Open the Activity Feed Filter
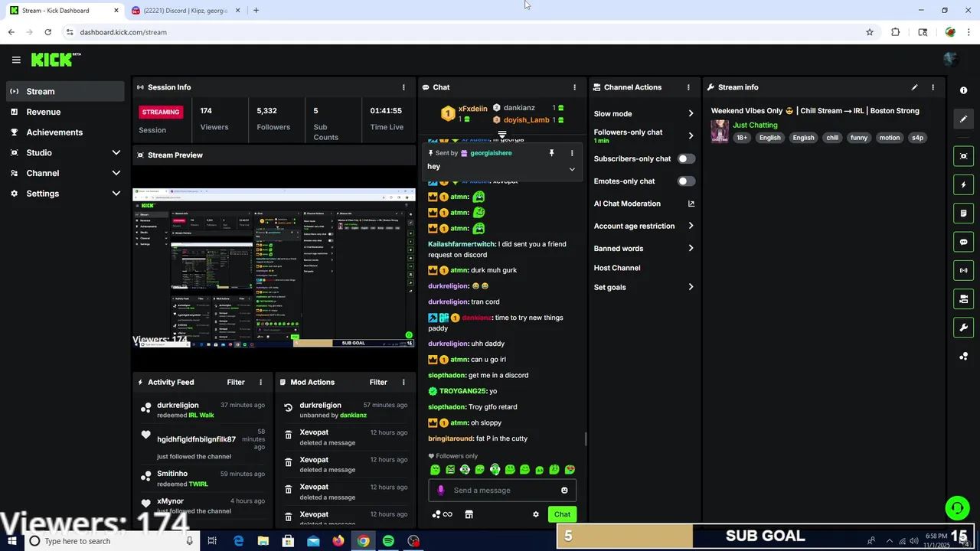Viewport: 980px width, 551px height. 236,382
